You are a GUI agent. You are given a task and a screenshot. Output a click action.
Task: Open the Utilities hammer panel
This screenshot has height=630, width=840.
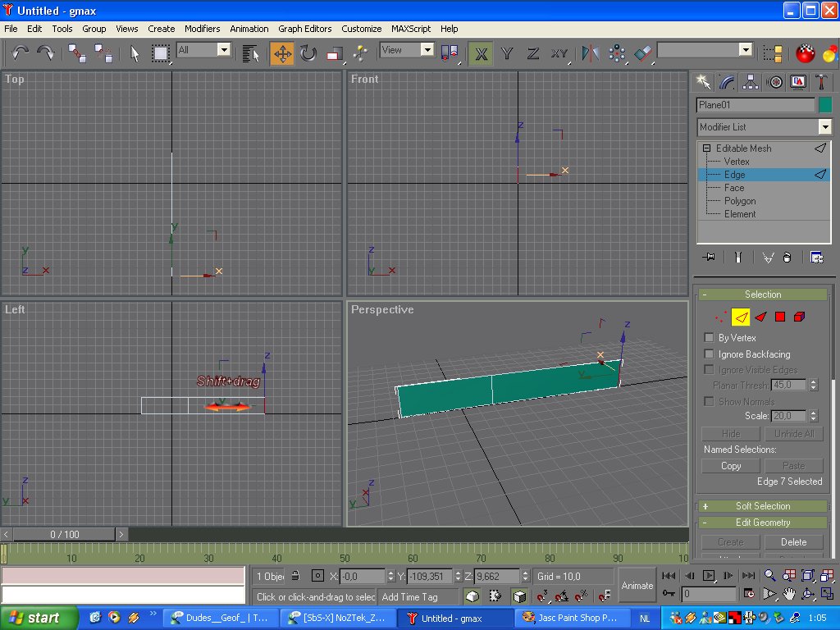coord(822,82)
